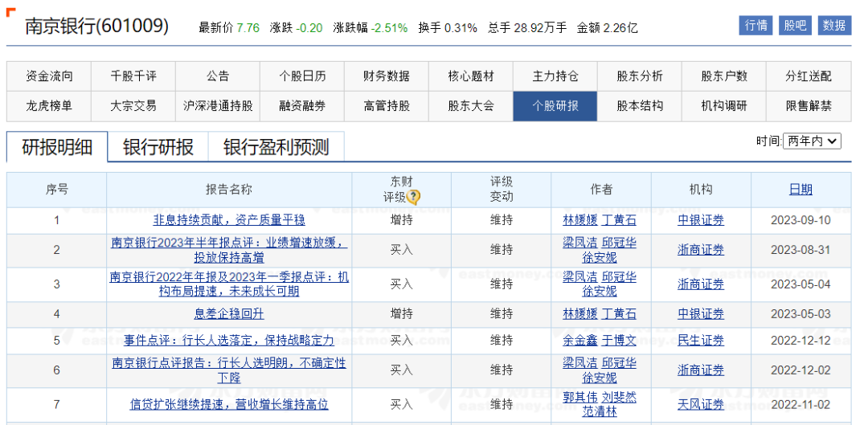Viewport: 868px width, 425px height.
Task: Open the 龙虎榜单 menu item
Action: point(49,106)
